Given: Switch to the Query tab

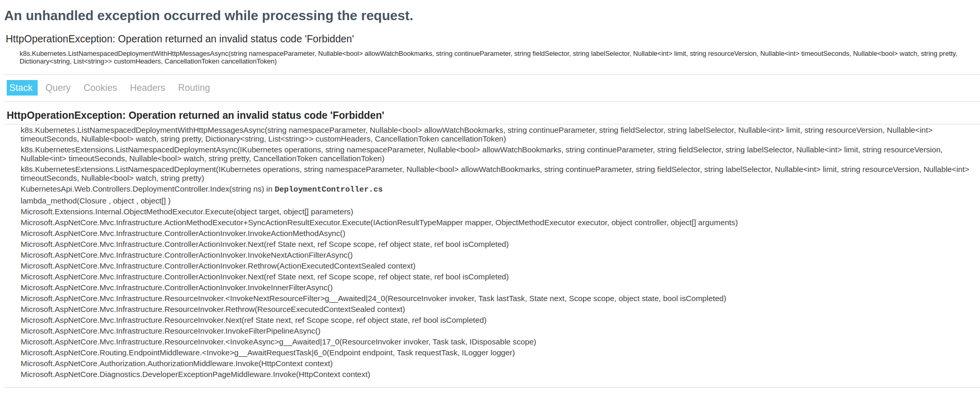Looking at the screenshot, I should click(x=58, y=88).
